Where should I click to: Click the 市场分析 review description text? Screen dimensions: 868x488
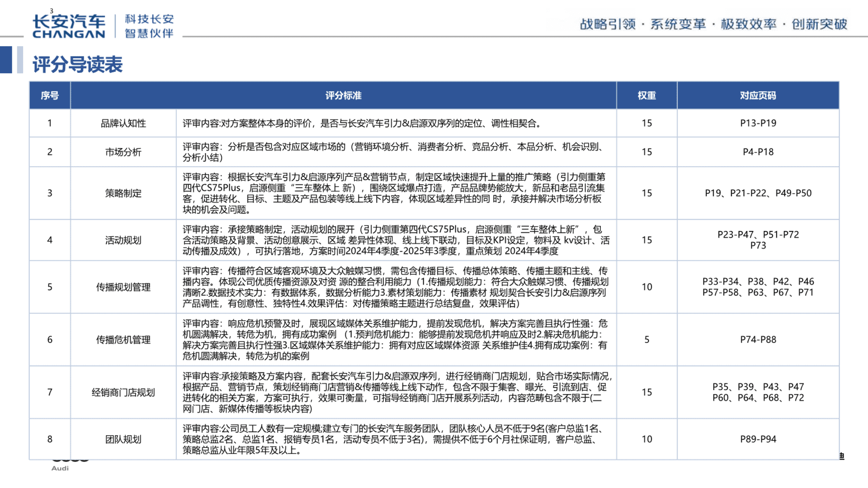394,152
